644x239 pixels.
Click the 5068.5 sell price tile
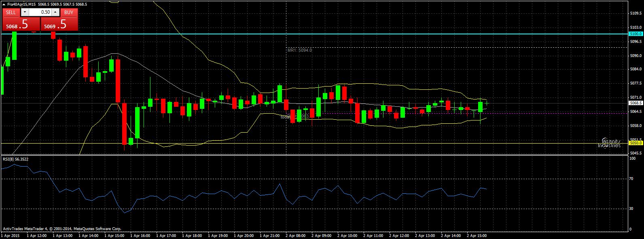click(21, 24)
